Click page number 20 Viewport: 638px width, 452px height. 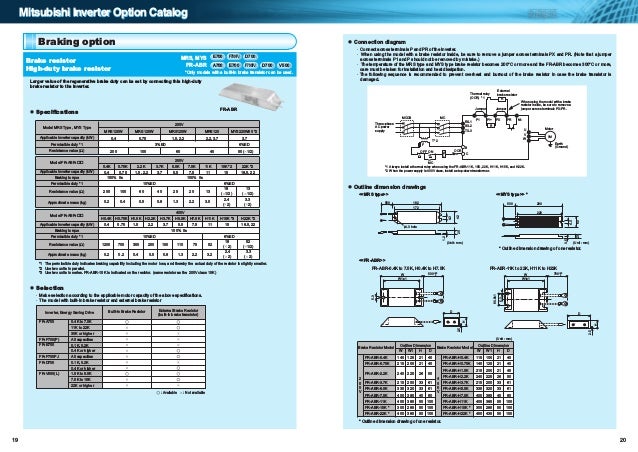(x=623, y=440)
